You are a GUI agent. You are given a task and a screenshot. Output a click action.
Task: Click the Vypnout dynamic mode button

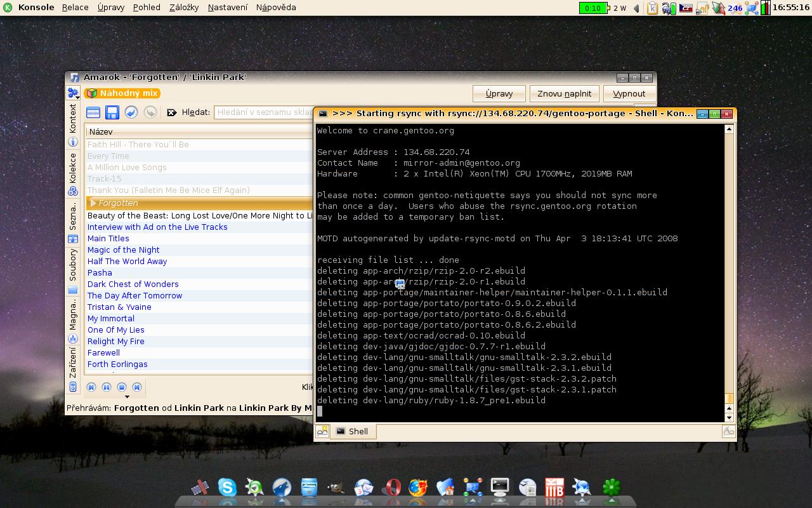click(x=629, y=93)
